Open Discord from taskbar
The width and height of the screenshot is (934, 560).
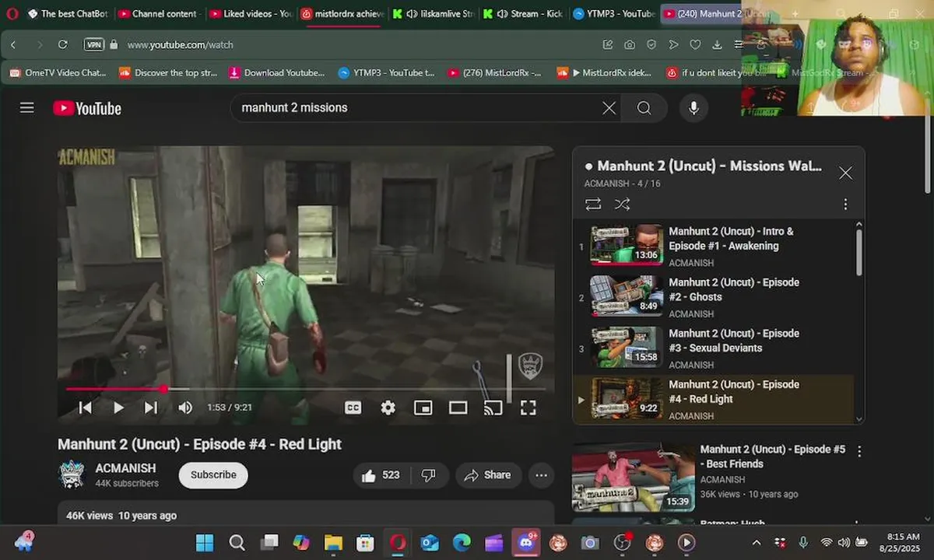[x=526, y=542]
